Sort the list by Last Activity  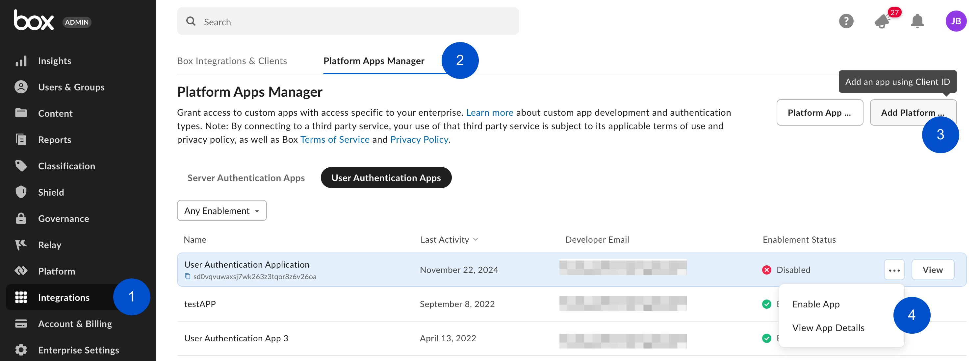click(x=449, y=239)
